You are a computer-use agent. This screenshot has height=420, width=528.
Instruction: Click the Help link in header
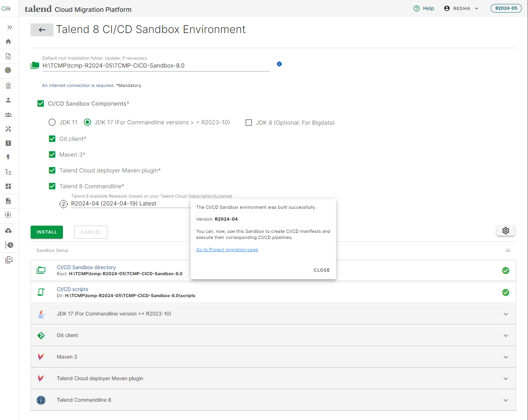click(428, 8)
